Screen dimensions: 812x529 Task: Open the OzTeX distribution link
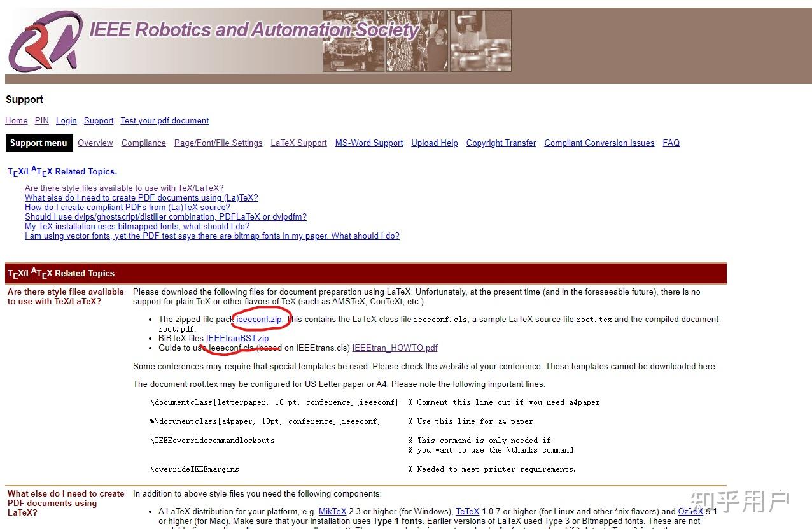690,512
